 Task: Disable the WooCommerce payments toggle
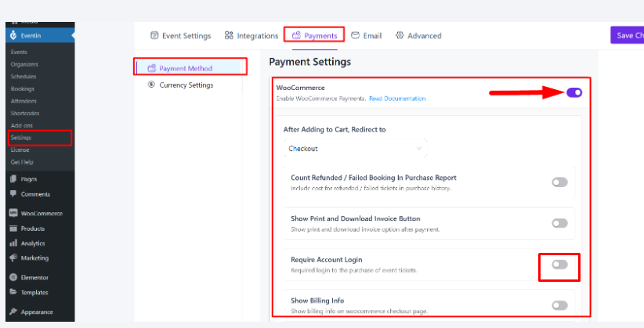click(x=574, y=92)
